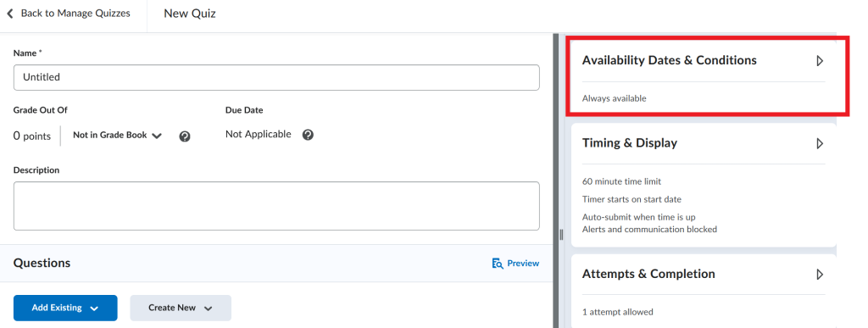The height and width of the screenshot is (328, 868).
Task: Go Back to Manage Quizzes
Action: coord(69,14)
